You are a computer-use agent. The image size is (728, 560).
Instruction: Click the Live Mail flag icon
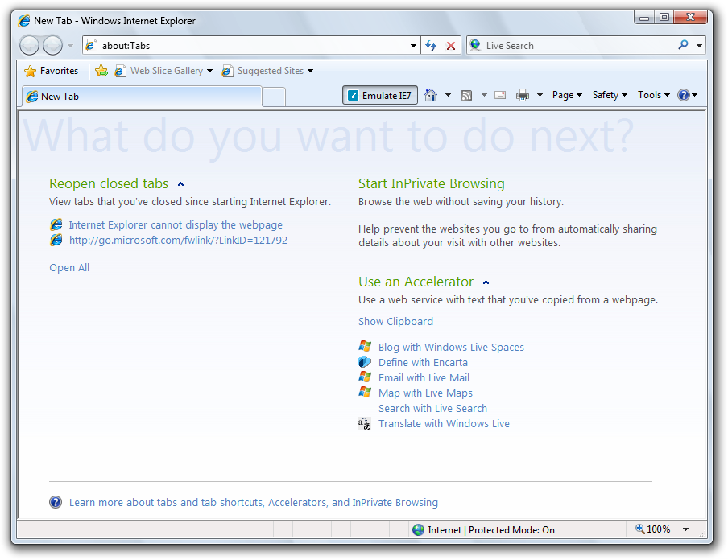[365, 377]
